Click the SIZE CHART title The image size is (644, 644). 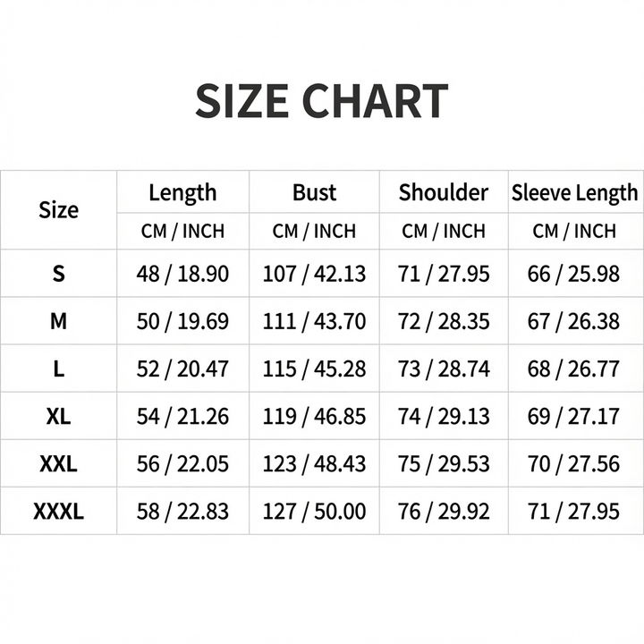coord(322,101)
